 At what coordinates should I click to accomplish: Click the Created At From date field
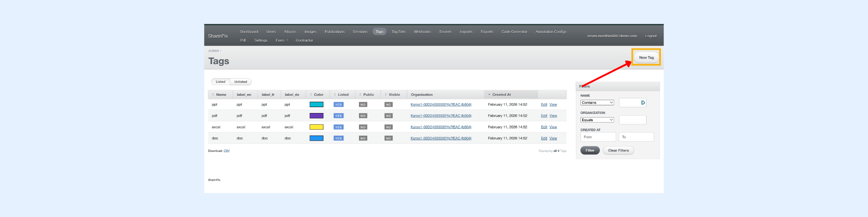tap(598, 137)
